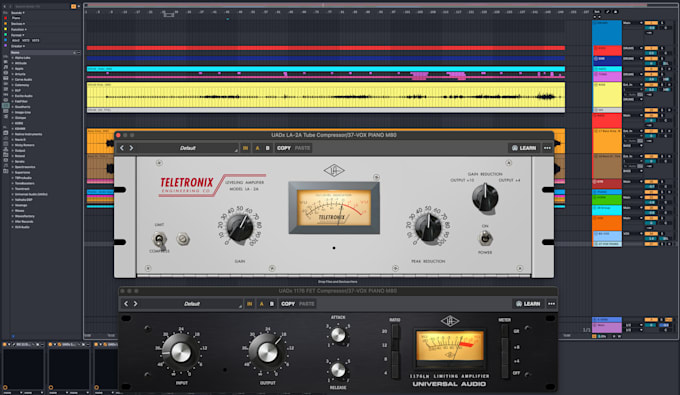Viewport: 680px width, 395px height.
Task: Toggle the IN bypass button in the 1176 toolbar
Action: point(249,304)
